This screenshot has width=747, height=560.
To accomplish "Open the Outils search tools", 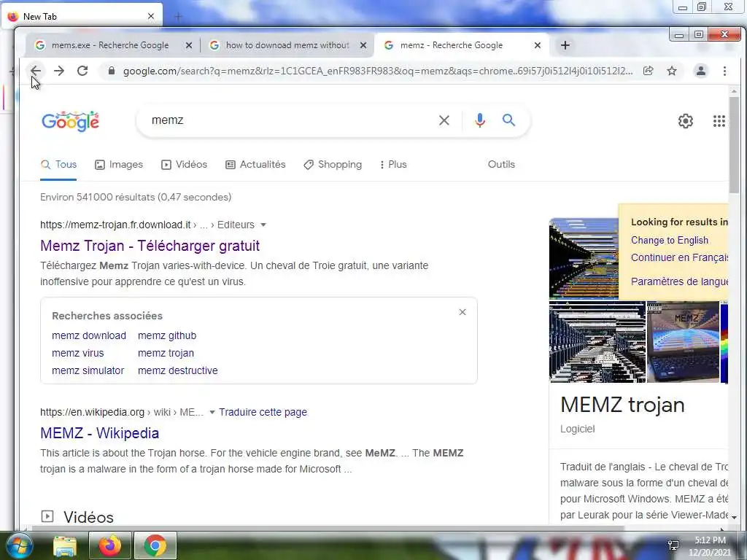I will [501, 164].
